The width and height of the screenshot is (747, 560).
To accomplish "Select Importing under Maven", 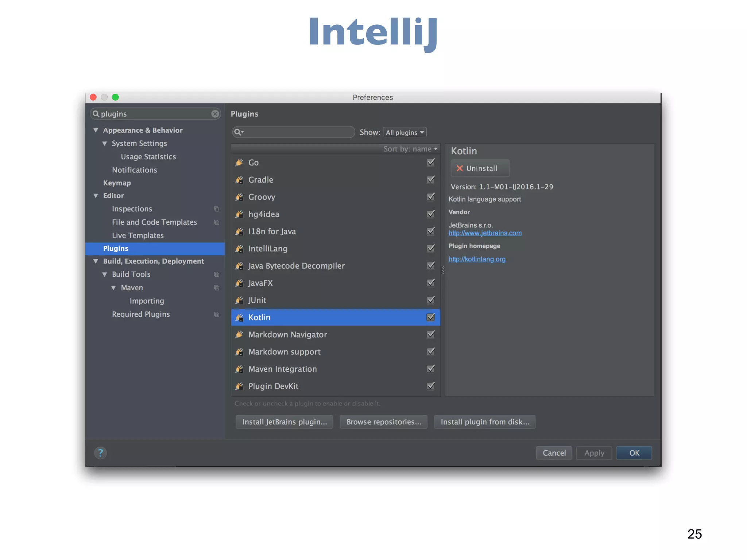I will (x=147, y=301).
